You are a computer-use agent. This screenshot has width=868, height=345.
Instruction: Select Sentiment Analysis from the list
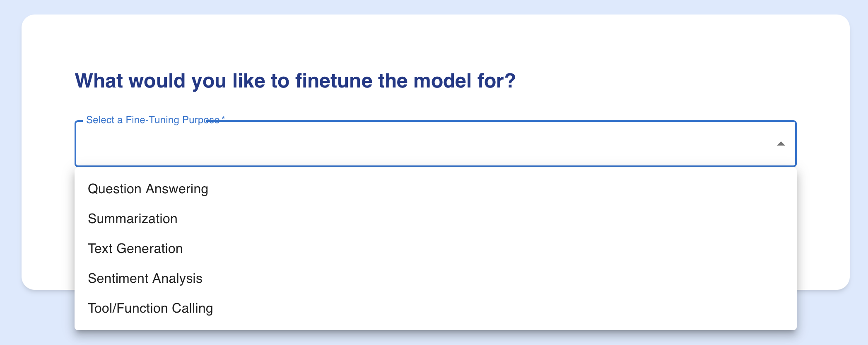(145, 279)
